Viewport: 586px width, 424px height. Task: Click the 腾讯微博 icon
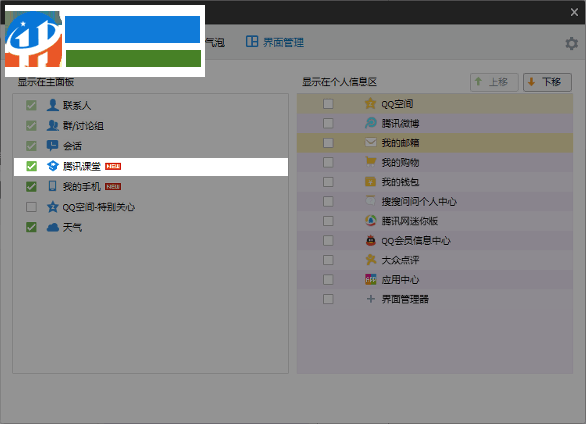coord(370,123)
